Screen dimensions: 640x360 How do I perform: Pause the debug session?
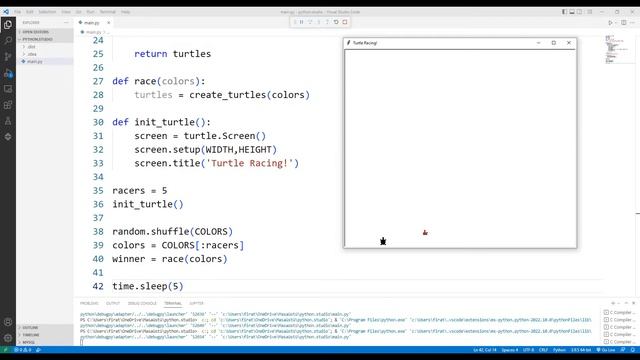pos(302,22)
